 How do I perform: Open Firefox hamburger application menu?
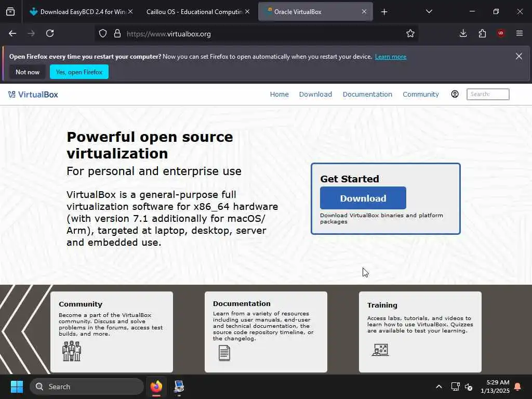pyautogui.click(x=520, y=33)
